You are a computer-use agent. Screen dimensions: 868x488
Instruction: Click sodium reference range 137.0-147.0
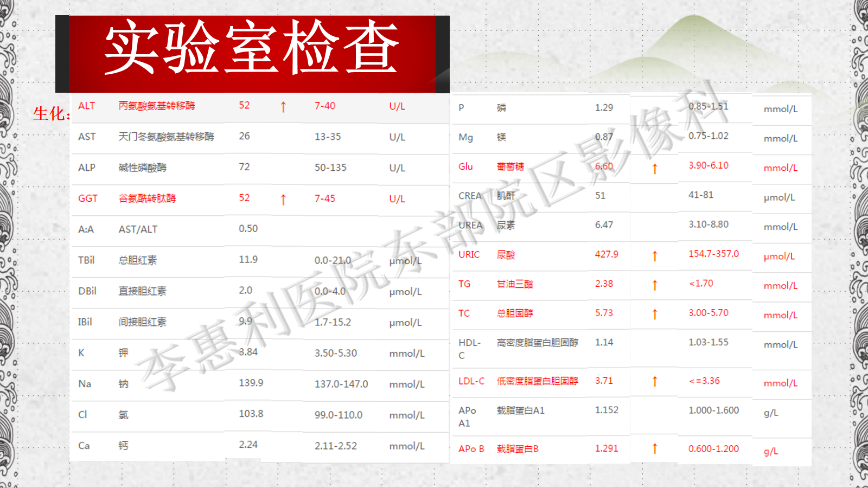click(x=341, y=384)
